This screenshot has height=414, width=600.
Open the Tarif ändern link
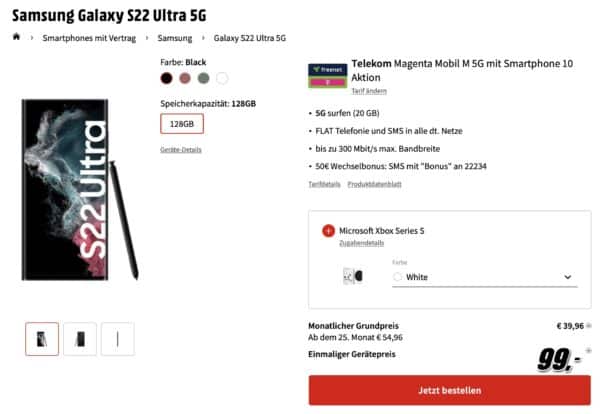coord(369,91)
